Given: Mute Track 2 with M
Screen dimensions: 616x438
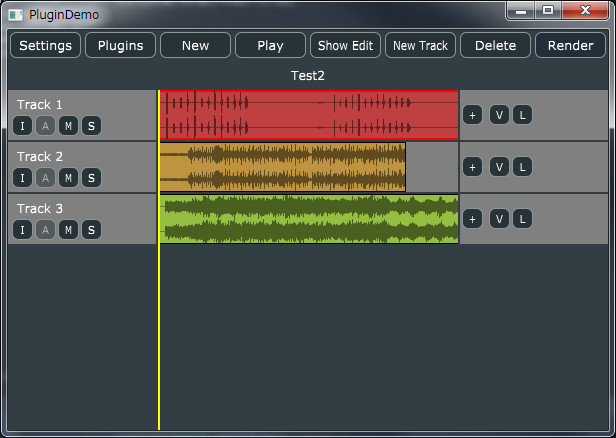Looking at the screenshot, I should pyautogui.click(x=68, y=178).
